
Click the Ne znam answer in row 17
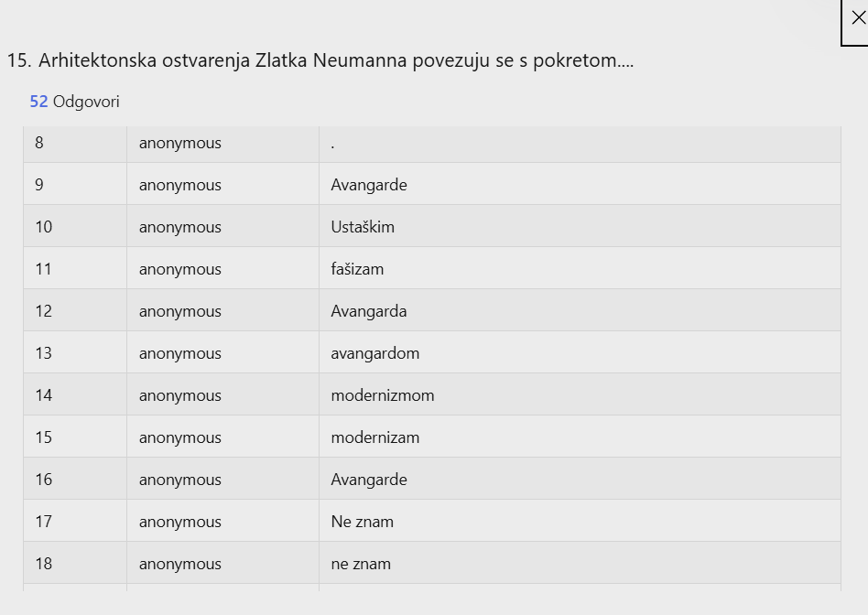(x=362, y=522)
